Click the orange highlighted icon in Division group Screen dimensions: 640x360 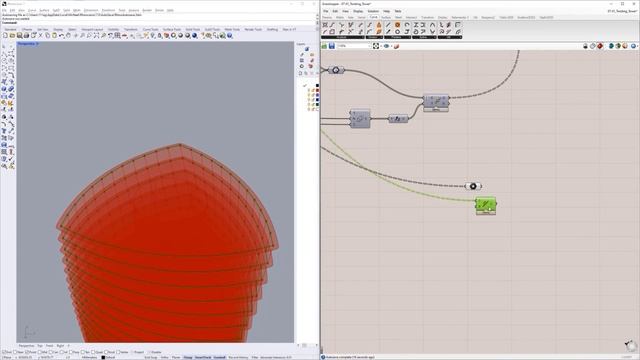click(x=379, y=25)
